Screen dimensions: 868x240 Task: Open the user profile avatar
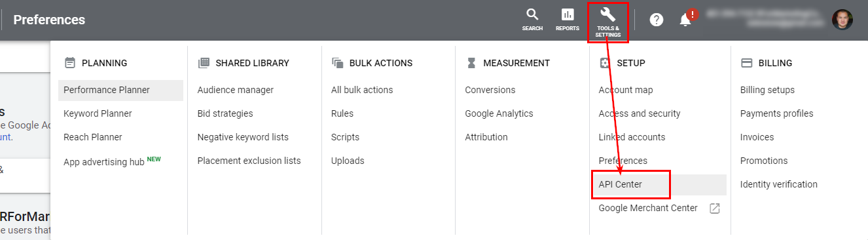(x=842, y=20)
